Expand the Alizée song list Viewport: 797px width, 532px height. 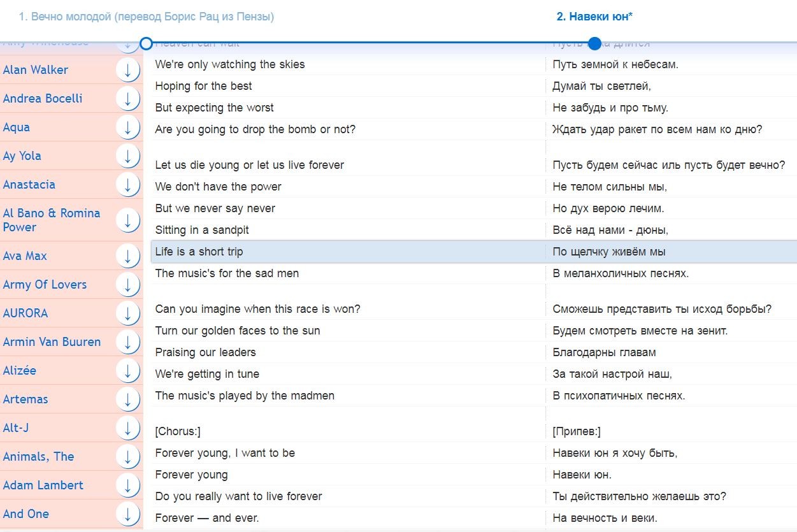pyautogui.click(x=128, y=371)
